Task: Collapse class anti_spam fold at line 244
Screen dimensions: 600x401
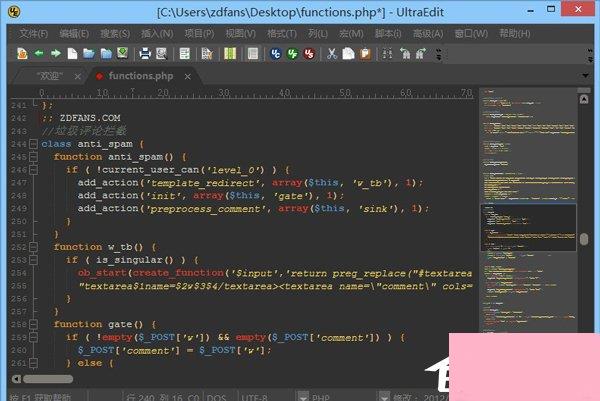Action: click(x=34, y=144)
